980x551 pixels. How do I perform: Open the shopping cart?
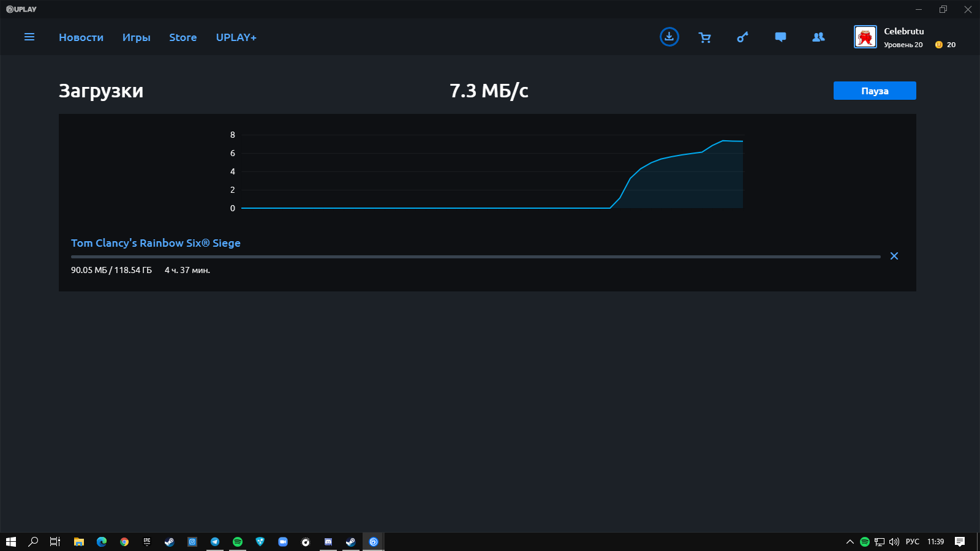[x=705, y=37]
